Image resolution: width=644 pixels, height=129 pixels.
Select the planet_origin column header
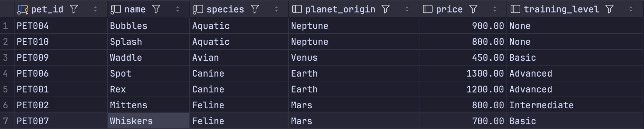pos(340,9)
